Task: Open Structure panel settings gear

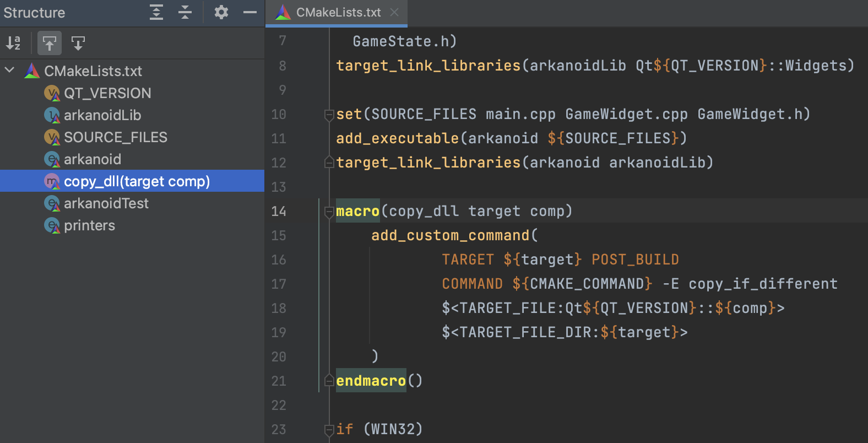Action: coord(221,12)
